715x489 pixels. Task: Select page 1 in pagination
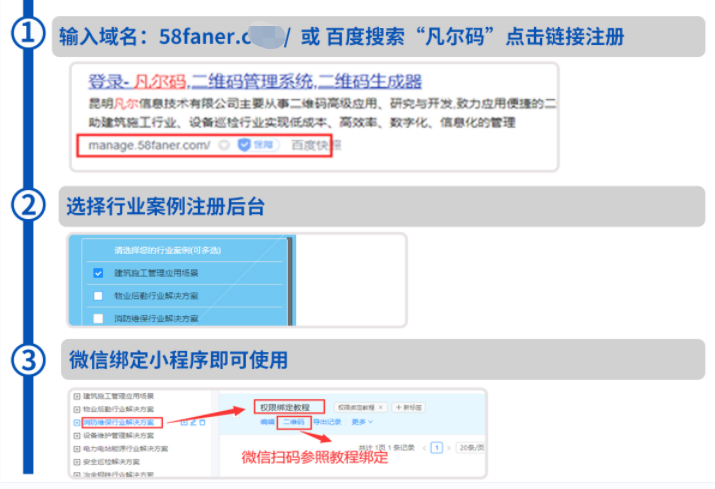436,448
